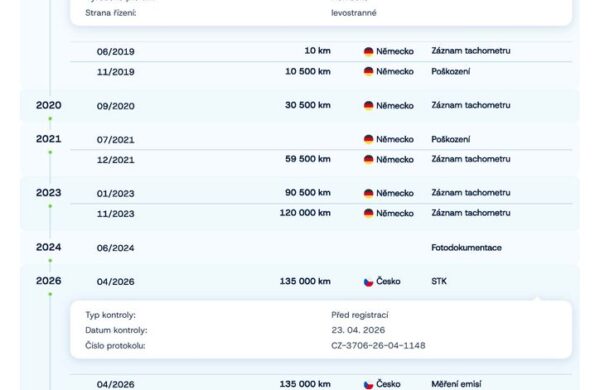Click the German flag in the 07/2021 row
The image size is (600, 390).
368,139
